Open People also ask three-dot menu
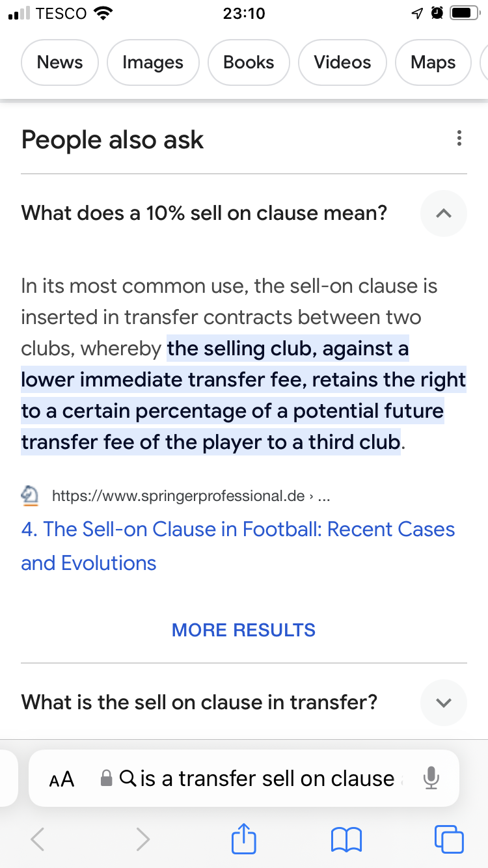This screenshot has height=868, width=488. (459, 139)
